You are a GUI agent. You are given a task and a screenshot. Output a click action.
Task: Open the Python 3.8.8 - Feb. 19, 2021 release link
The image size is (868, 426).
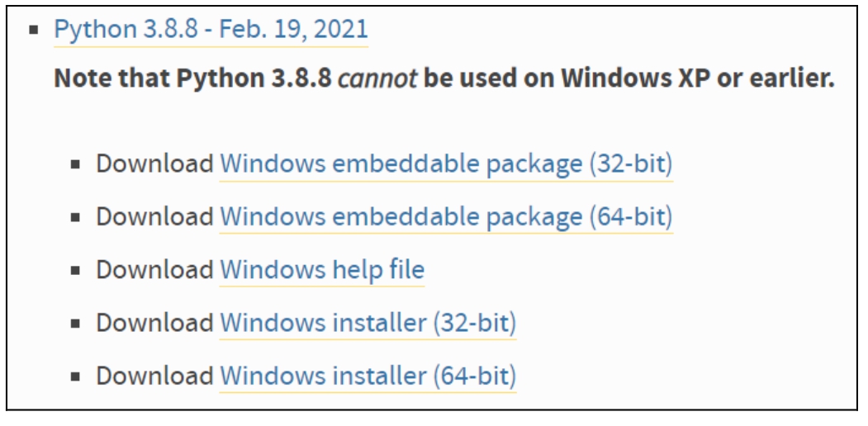(211, 30)
